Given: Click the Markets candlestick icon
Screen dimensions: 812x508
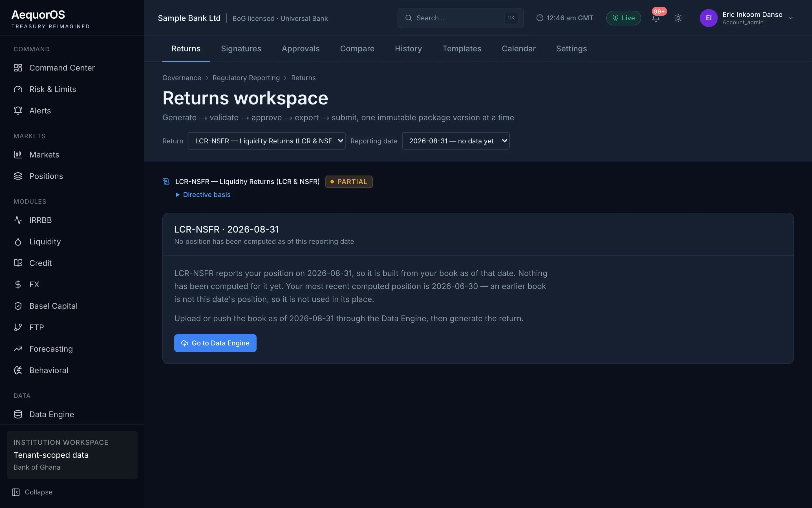Looking at the screenshot, I should point(18,155).
